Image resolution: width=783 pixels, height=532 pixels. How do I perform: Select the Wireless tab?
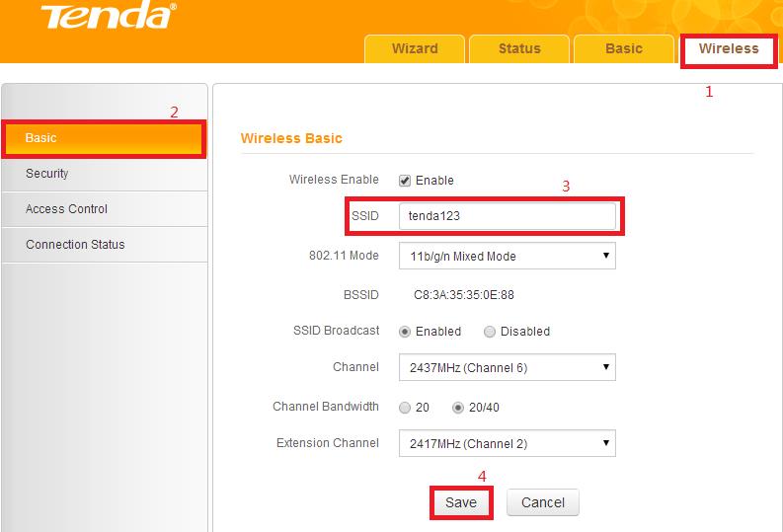[729, 48]
